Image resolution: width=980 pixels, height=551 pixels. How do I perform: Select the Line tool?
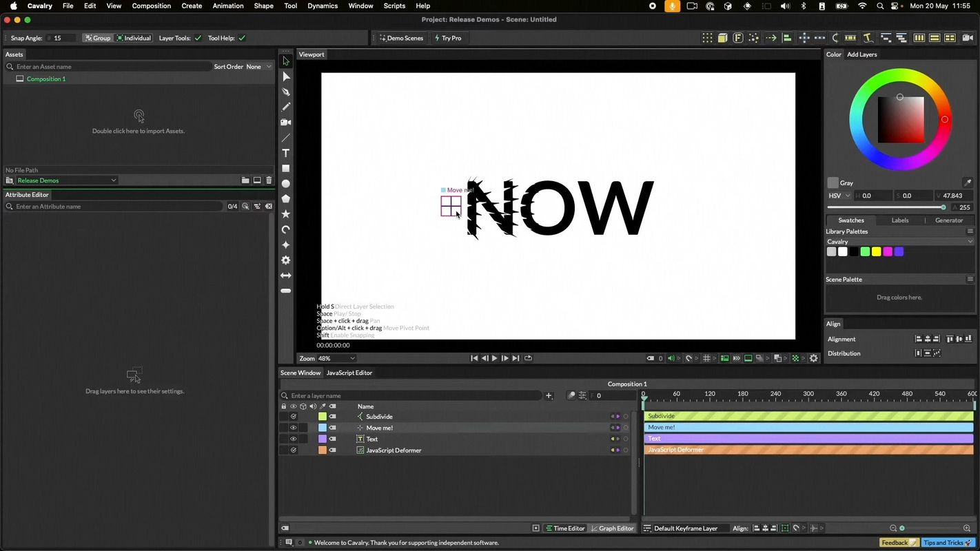tap(286, 138)
